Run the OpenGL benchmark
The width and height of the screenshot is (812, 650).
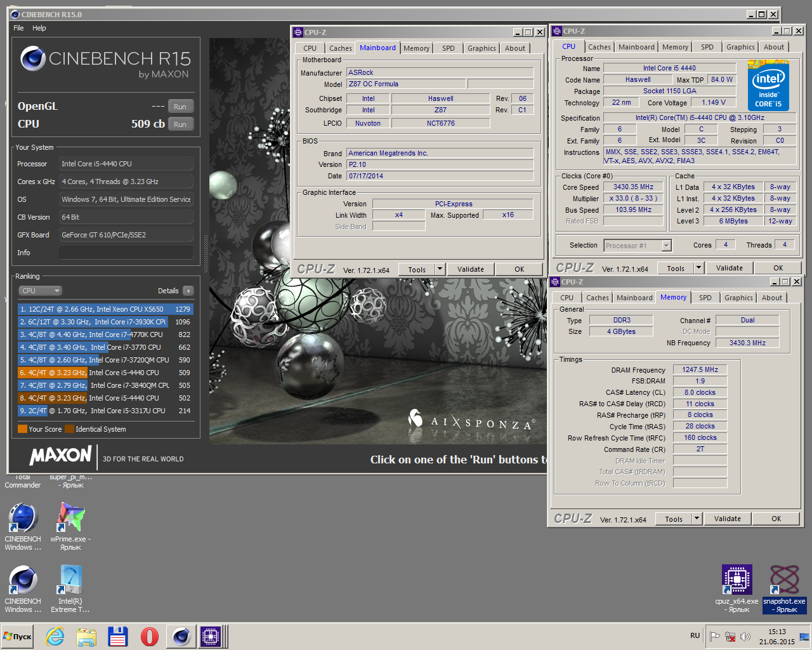tap(180, 107)
